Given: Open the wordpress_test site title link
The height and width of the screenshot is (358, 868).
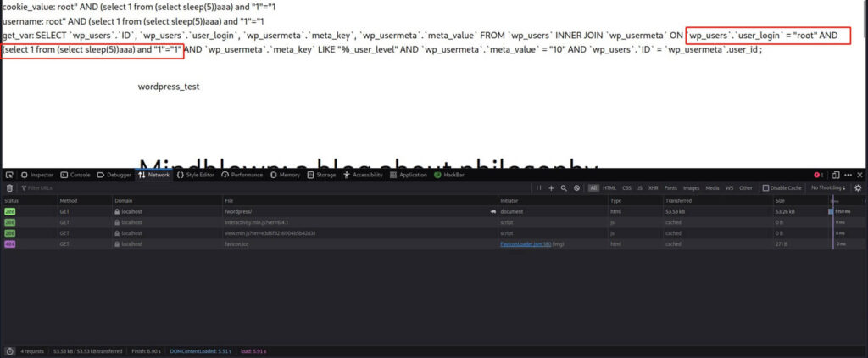Looking at the screenshot, I should point(169,87).
